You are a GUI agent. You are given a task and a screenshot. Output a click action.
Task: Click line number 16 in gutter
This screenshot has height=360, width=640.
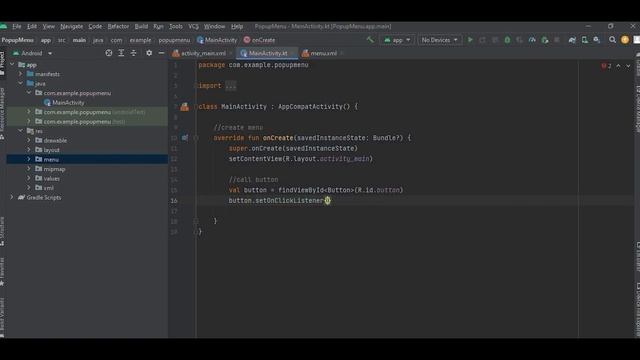(174, 200)
